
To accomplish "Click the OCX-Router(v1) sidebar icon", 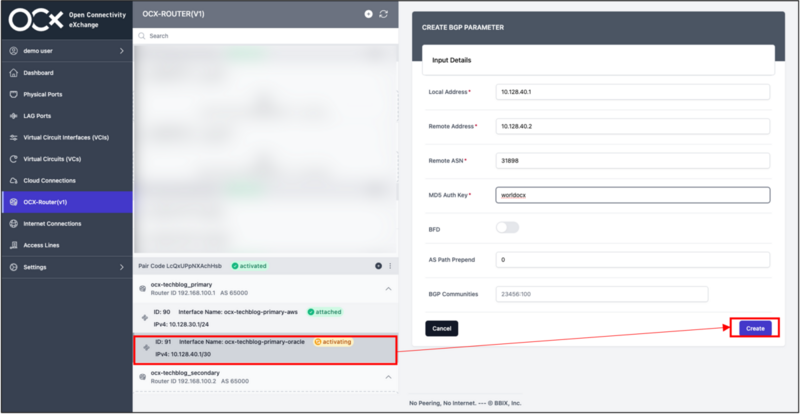I will pos(14,202).
